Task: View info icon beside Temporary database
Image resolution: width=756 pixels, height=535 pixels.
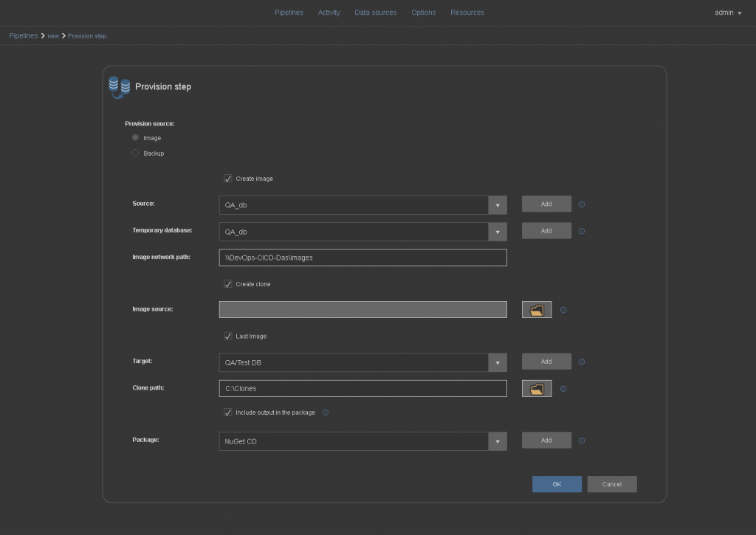Action: pyautogui.click(x=582, y=230)
